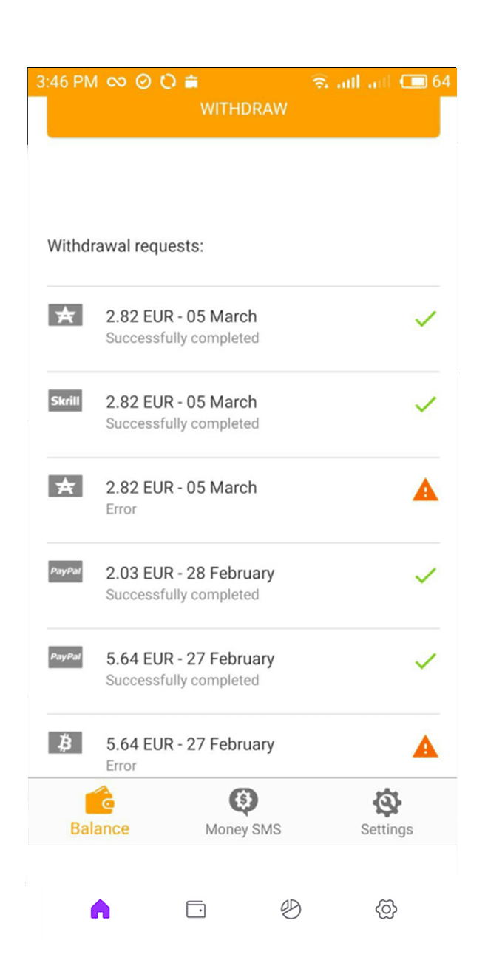Click the Bitcoin icon on the 27 February error entry
This screenshot has width=485, height=980.
tap(65, 743)
